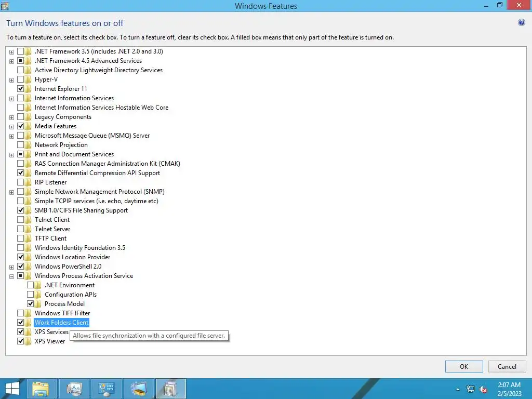Uncheck the Work Folders Client checkbox
The width and height of the screenshot is (532, 399).
[20, 322]
